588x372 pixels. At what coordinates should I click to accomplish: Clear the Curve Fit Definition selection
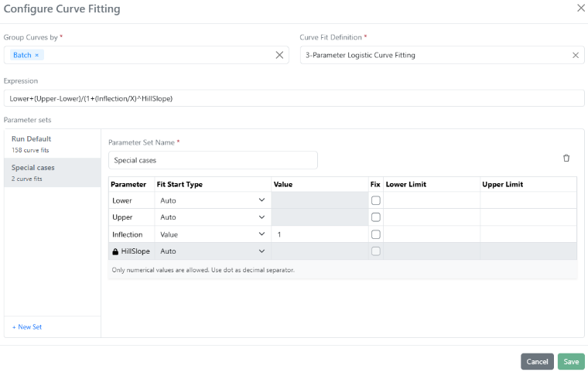[576, 55]
